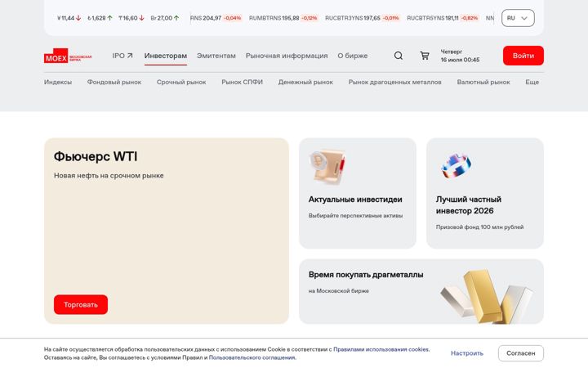The height and width of the screenshot is (368, 588).
Task: Click the Войти login button
Action: point(523,56)
